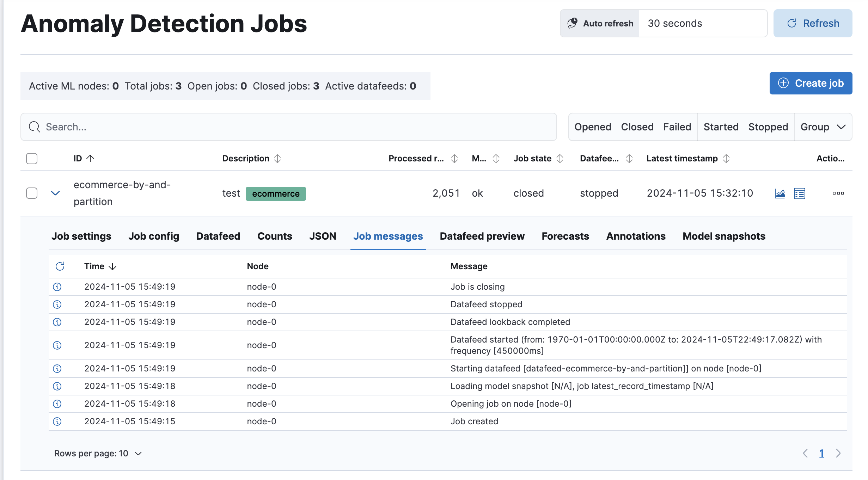Filter datafeeds by Stopped state
The image size is (868, 480).
[768, 127]
